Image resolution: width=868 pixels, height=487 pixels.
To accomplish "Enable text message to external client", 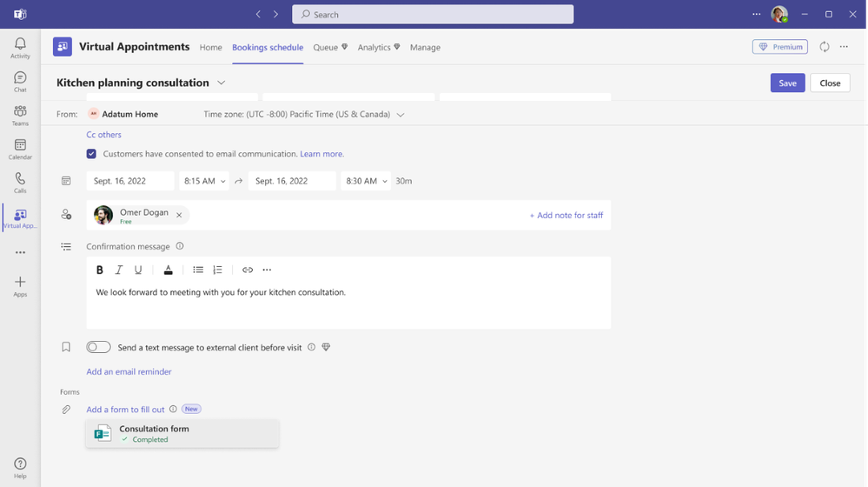I will point(98,347).
